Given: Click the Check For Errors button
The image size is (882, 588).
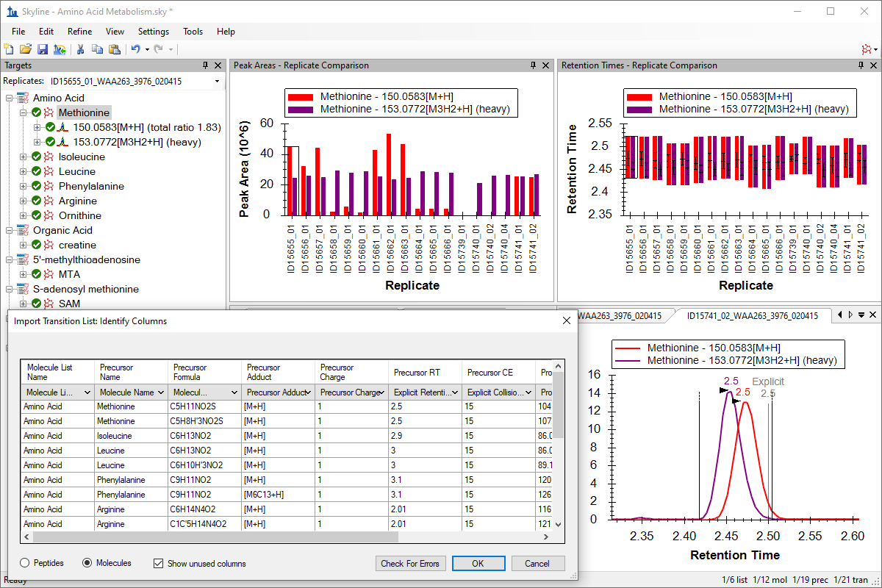Looking at the screenshot, I should [x=410, y=564].
